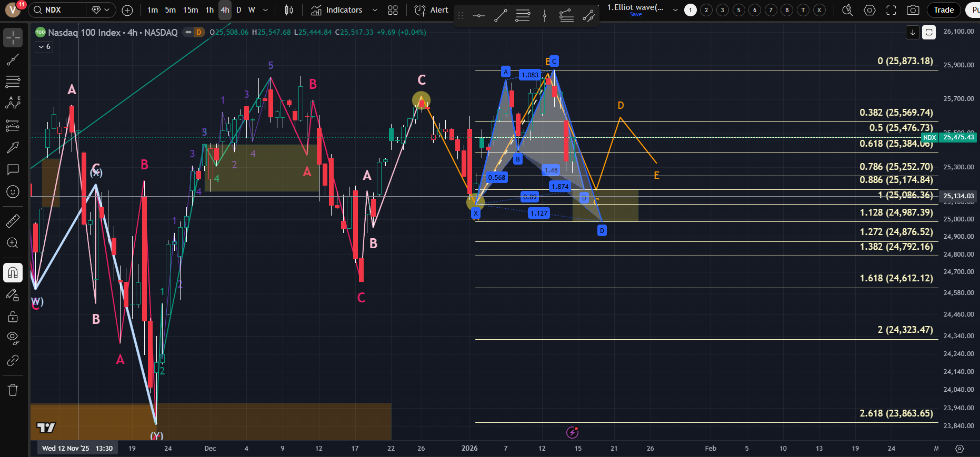Click the Remove objects trash icon
Viewport: 980px width, 457px height.
pos(13,390)
